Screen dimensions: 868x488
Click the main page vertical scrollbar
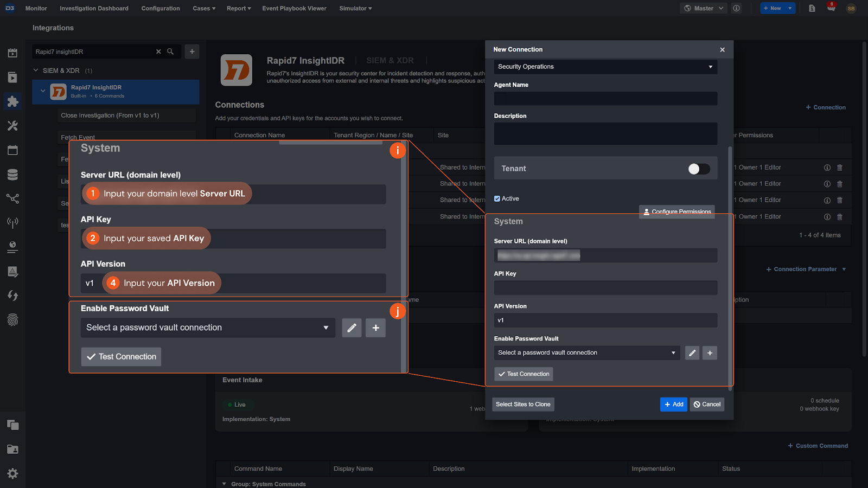coord(865,198)
